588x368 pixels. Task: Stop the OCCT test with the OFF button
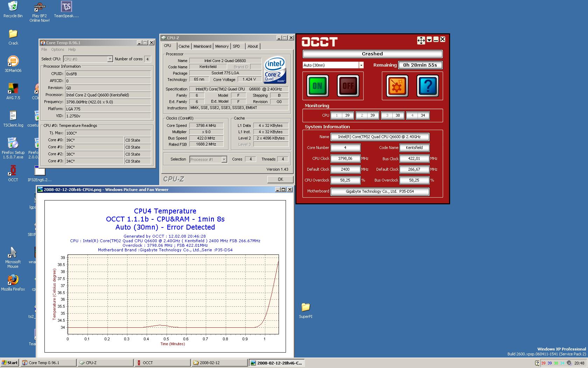click(x=348, y=86)
